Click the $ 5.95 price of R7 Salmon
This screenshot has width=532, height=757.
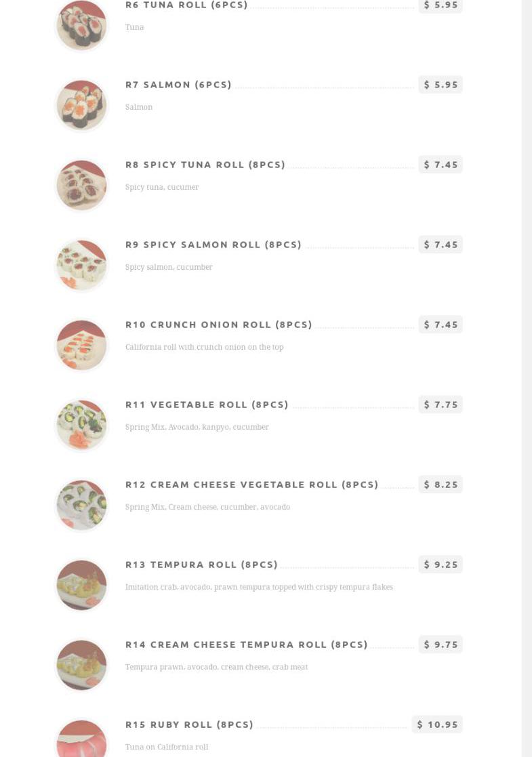pyautogui.click(x=441, y=85)
